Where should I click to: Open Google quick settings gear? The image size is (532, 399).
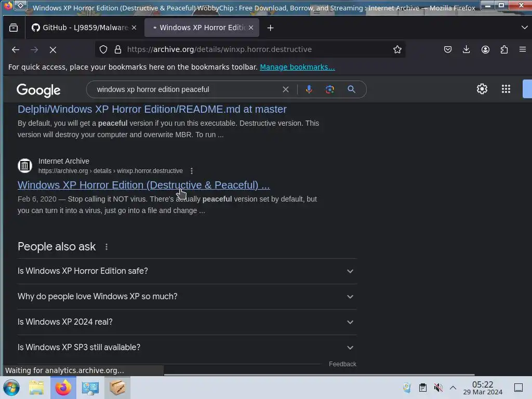click(482, 89)
